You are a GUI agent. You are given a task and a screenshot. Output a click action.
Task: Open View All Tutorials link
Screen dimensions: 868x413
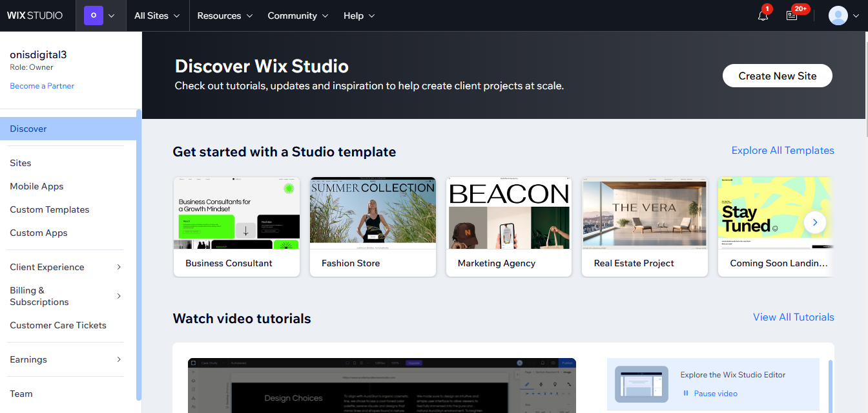[794, 317]
